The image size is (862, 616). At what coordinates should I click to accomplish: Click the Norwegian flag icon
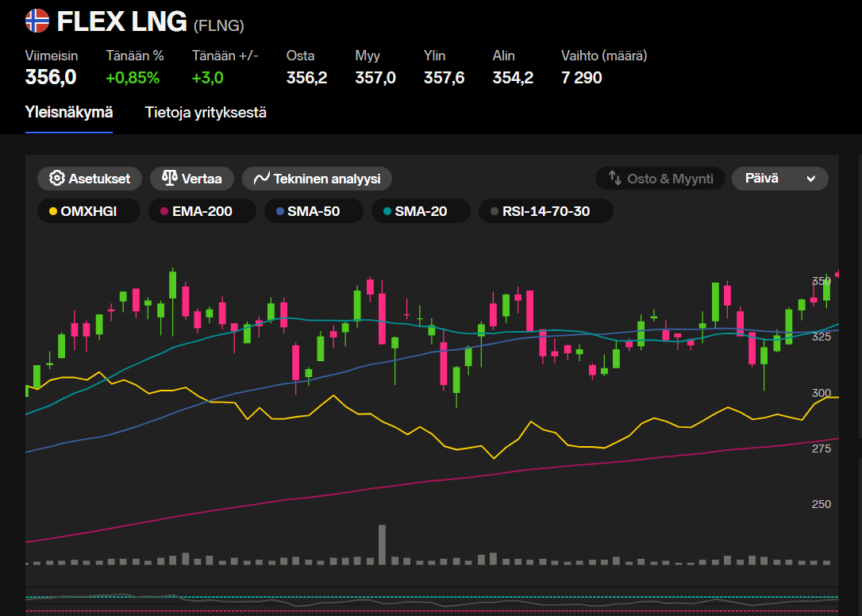coord(37,21)
